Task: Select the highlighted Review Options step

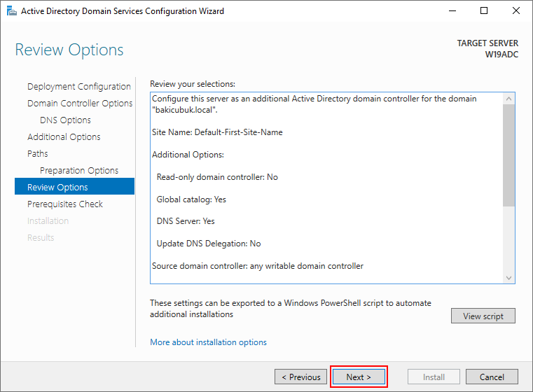Action: point(74,186)
